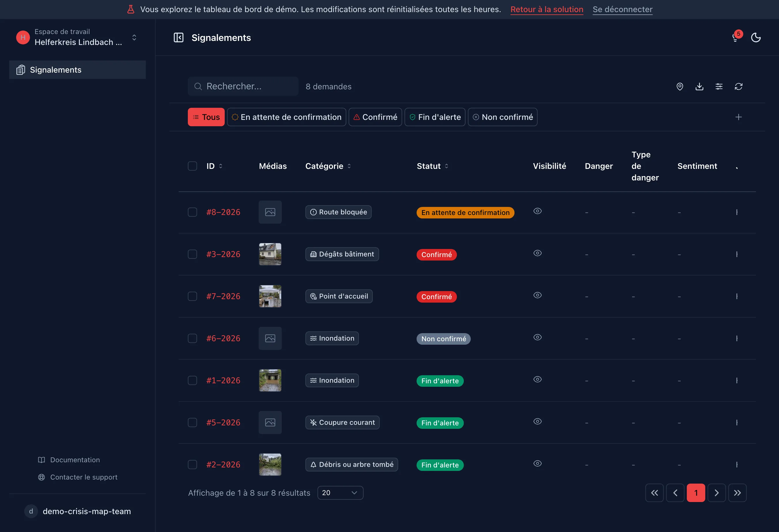Switch theme with the moon icon
The image size is (779, 532).
click(x=756, y=37)
